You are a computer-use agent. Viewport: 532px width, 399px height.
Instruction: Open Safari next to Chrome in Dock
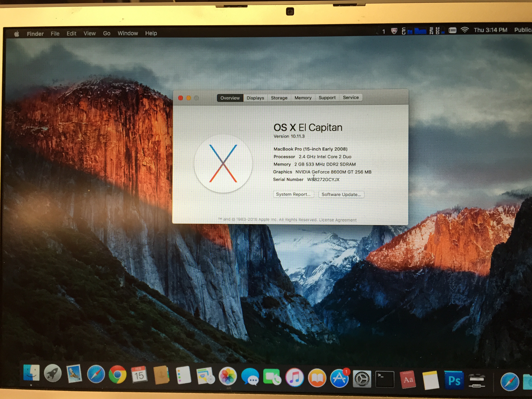[96, 374]
